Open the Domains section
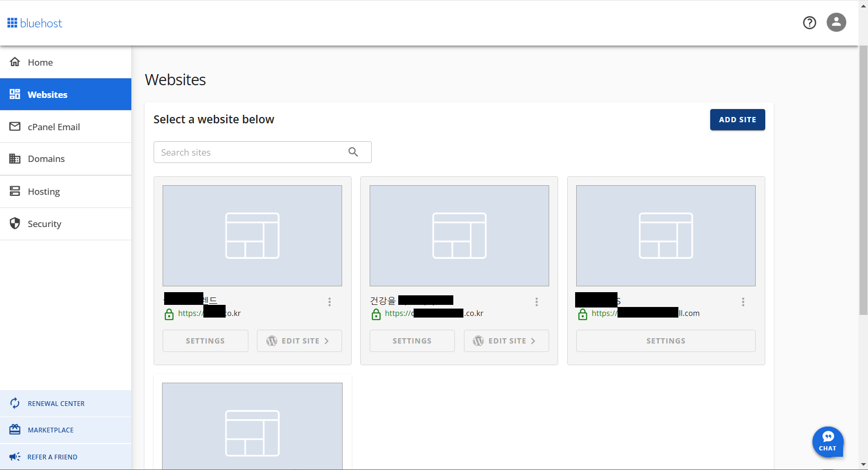Viewport: 868px width, 470px height. tap(66, 159)
